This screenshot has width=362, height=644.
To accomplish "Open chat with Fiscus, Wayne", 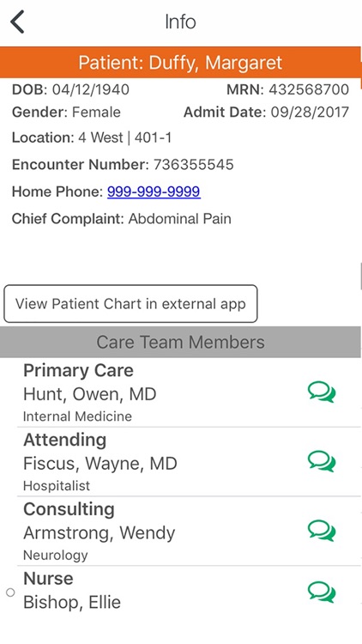I will [322, 462].
